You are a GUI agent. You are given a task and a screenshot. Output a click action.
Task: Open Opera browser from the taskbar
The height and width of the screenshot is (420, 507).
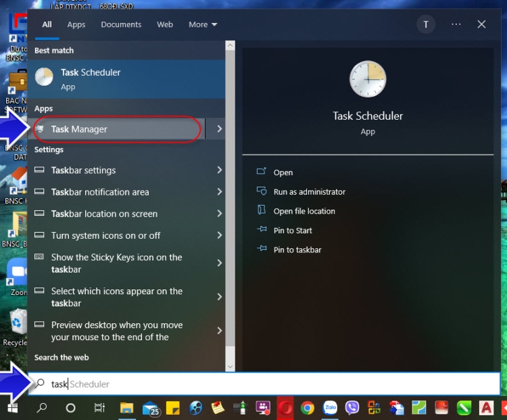285,408
